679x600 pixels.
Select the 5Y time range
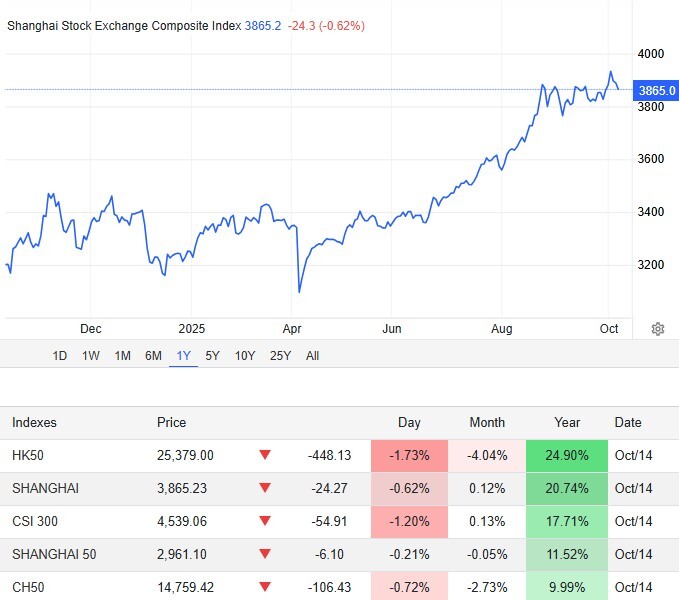(212, 355)
